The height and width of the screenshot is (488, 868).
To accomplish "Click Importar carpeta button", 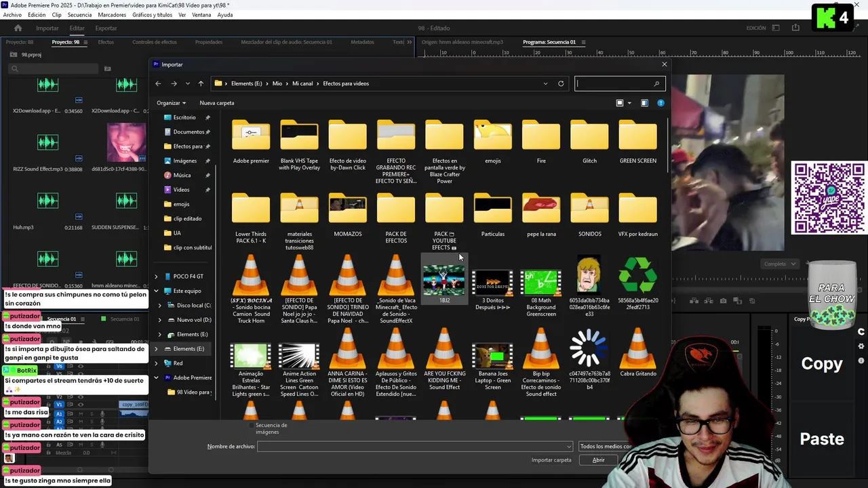I will pyautogui.click(x=551, y=460).
